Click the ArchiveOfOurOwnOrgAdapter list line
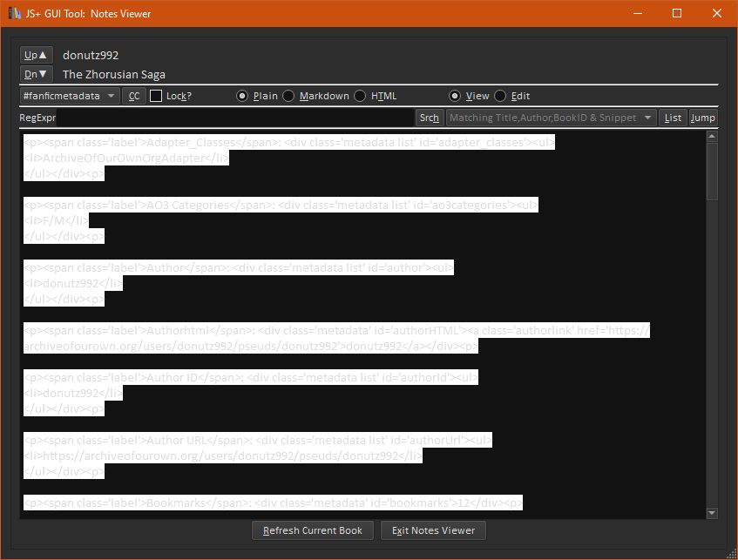Image resolution: width=738 pixels, height=560 pixels. (126, 158)
